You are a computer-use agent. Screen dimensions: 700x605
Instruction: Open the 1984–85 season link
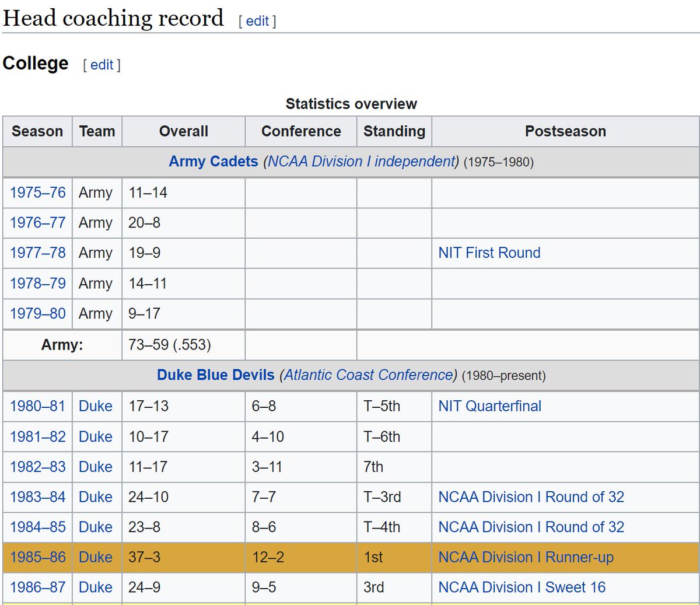[x=38, y=527]
